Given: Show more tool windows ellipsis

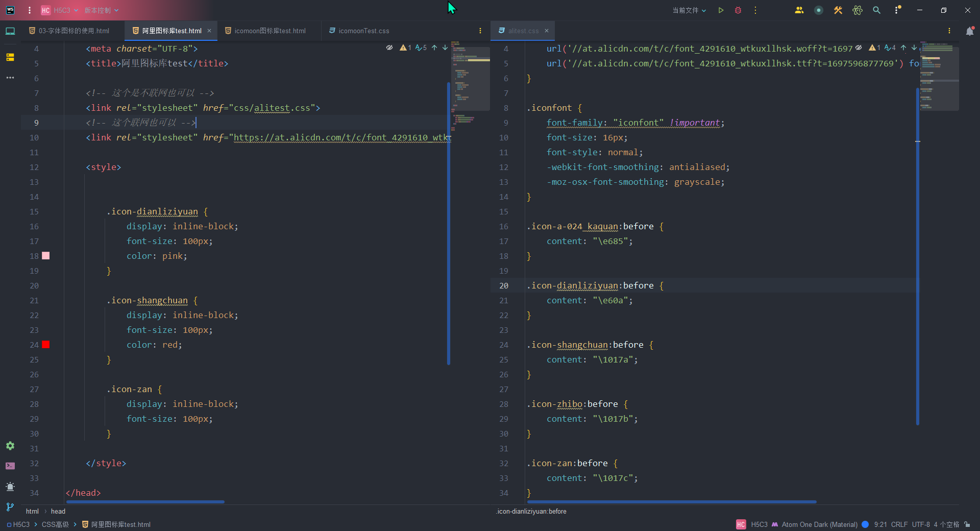Looking at the screenshot, I should coord(10,78).
